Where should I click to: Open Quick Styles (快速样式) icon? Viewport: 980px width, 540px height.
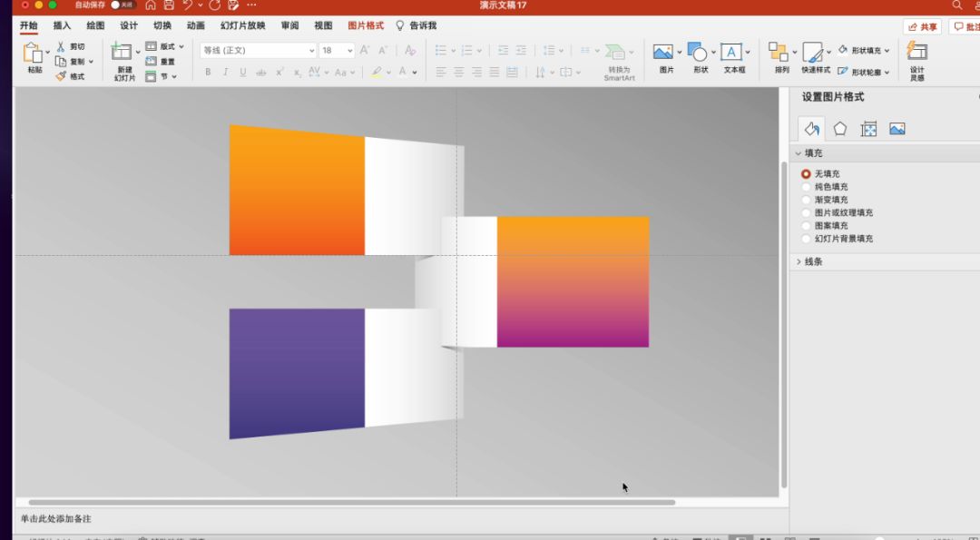(x=812, y=52)
